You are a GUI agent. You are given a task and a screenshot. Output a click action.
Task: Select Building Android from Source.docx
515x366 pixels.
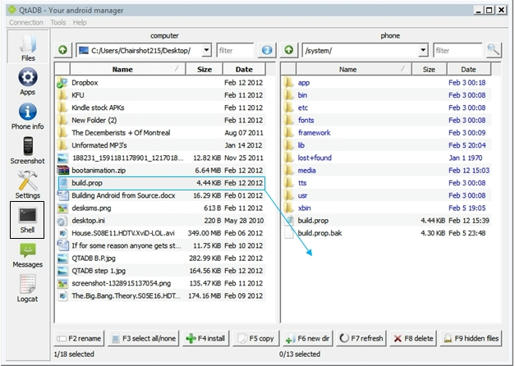click(x=161, y=195)
